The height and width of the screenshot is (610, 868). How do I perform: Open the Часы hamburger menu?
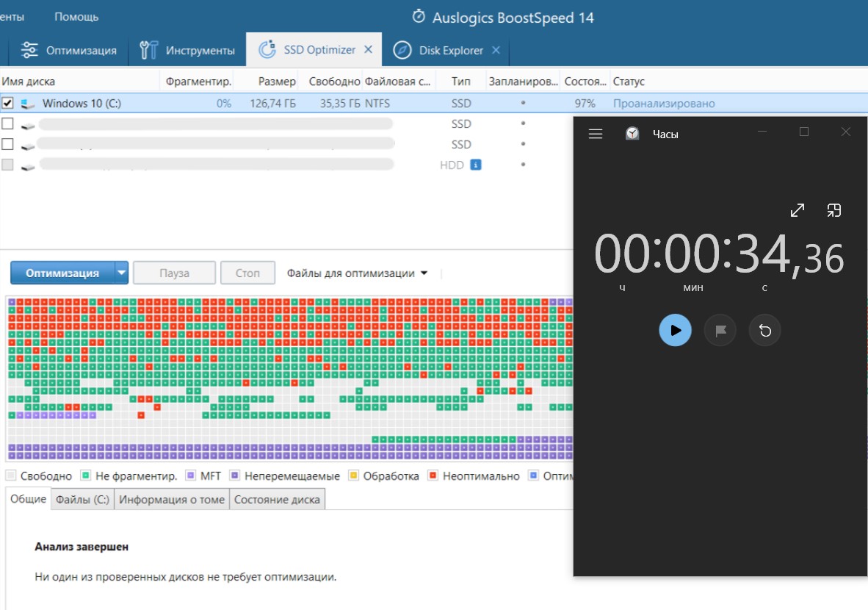(x=596, y=134)
